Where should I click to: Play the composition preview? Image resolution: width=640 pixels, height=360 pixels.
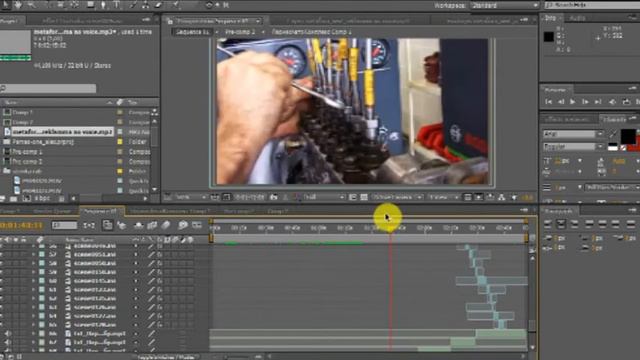573,102
